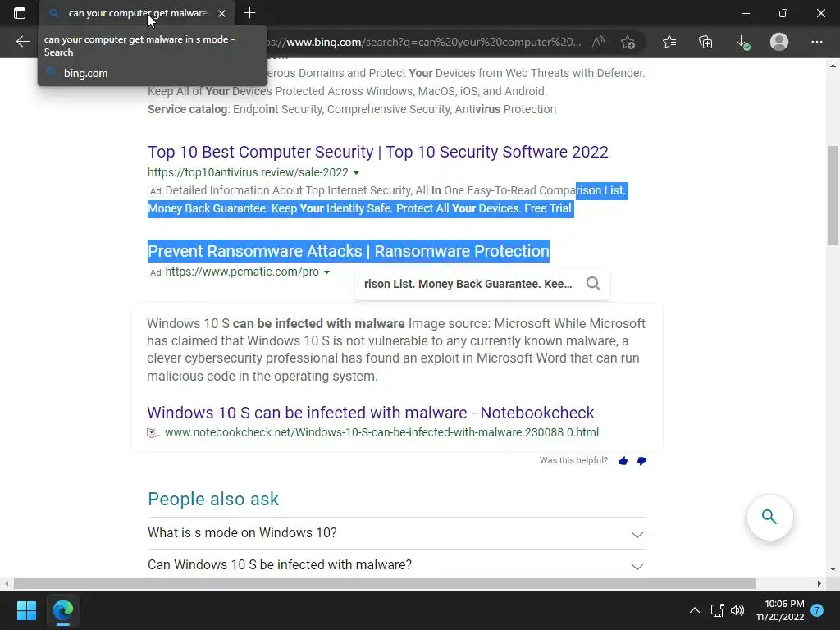Screen dimensions: 840x630
Task: Open the network status tray icon
Action: tap(717, 610)
